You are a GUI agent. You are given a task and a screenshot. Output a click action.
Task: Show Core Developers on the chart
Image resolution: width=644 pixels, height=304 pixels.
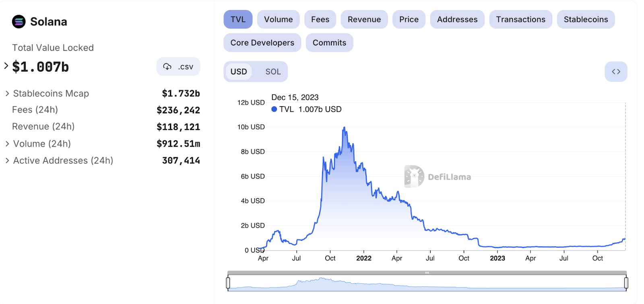point(262,43)
